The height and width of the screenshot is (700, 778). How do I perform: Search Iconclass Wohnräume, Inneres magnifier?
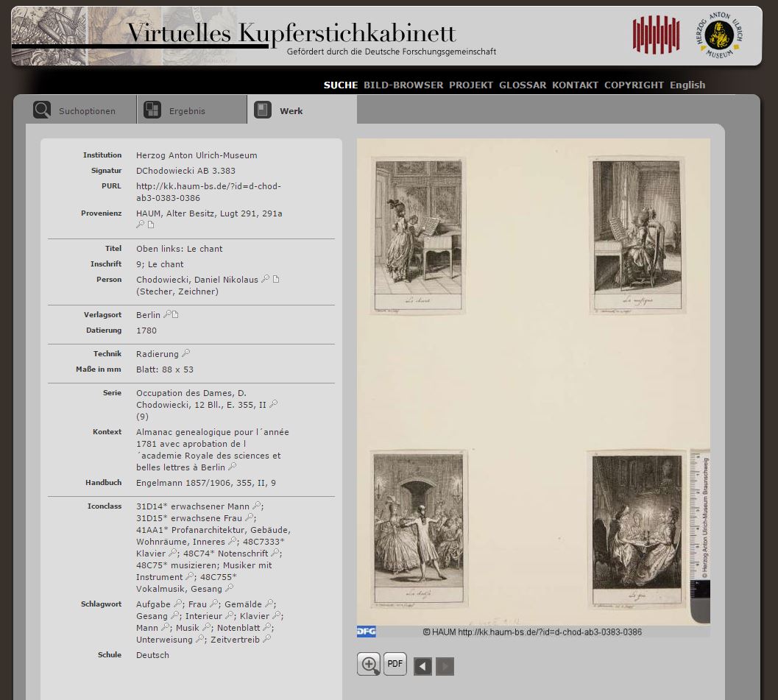point(232,541)
